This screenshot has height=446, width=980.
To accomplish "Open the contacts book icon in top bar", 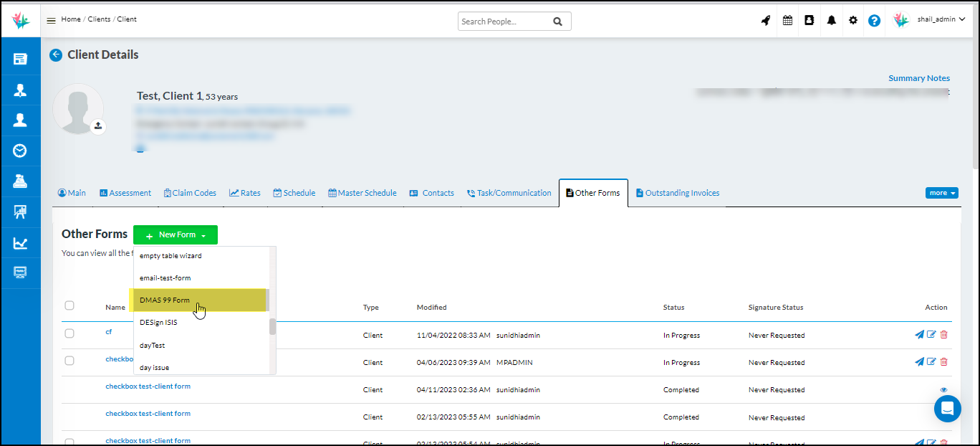I will [x=809, y=20].
